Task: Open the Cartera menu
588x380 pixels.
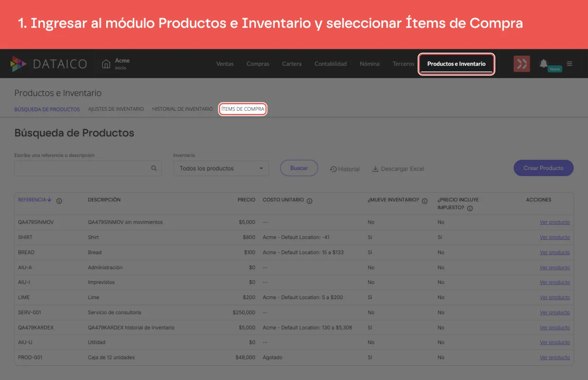Action: [x=292, y=64]
